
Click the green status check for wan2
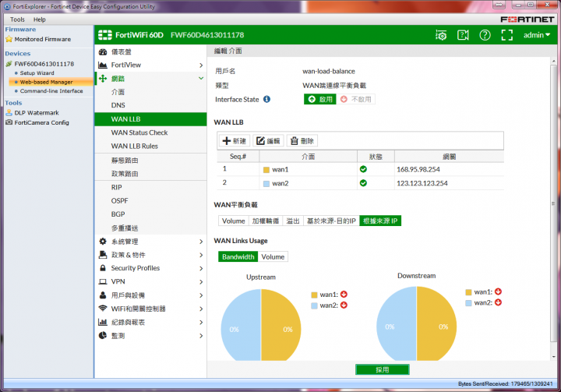(363, 183)
